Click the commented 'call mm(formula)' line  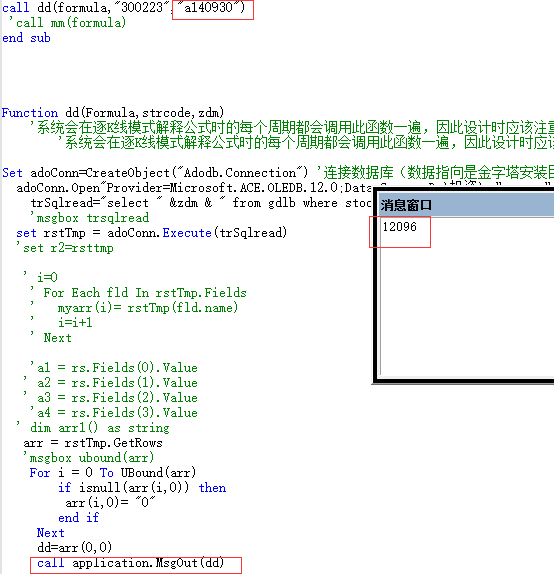[x=67, y=23]
